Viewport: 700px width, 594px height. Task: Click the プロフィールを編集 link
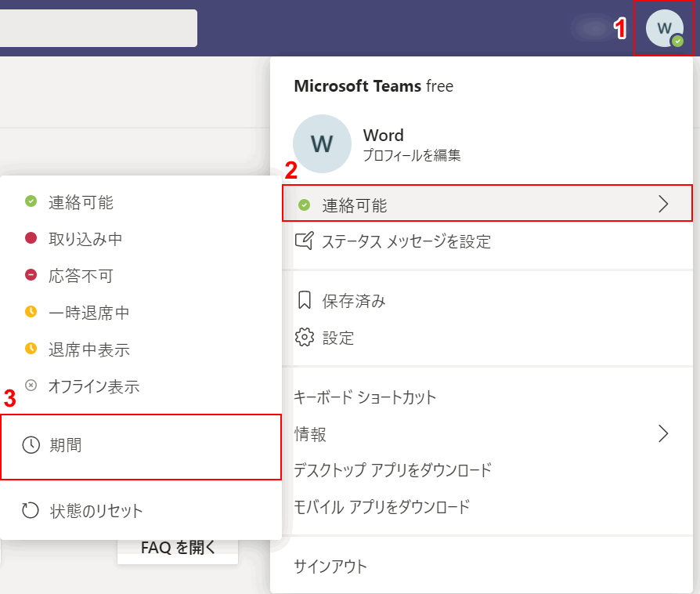[411, 155]
